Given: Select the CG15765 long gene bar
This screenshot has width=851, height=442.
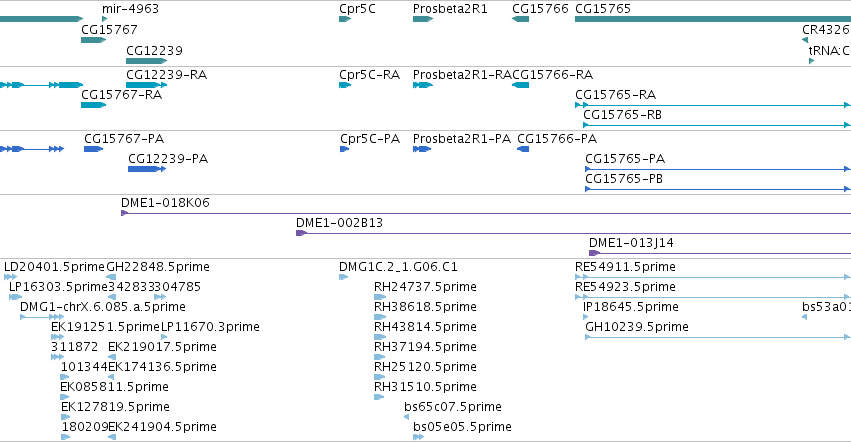Looking at the screenshot, I should click(x=713, y=19).
